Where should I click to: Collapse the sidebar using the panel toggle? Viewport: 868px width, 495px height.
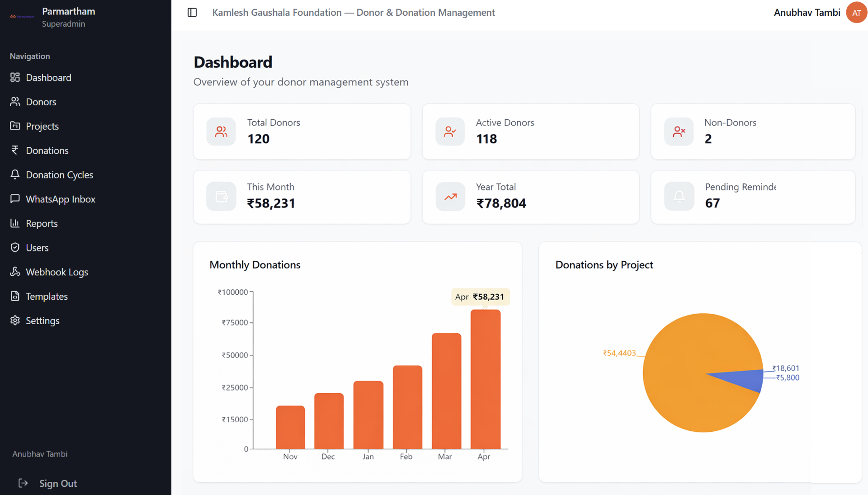coord(192,13)
